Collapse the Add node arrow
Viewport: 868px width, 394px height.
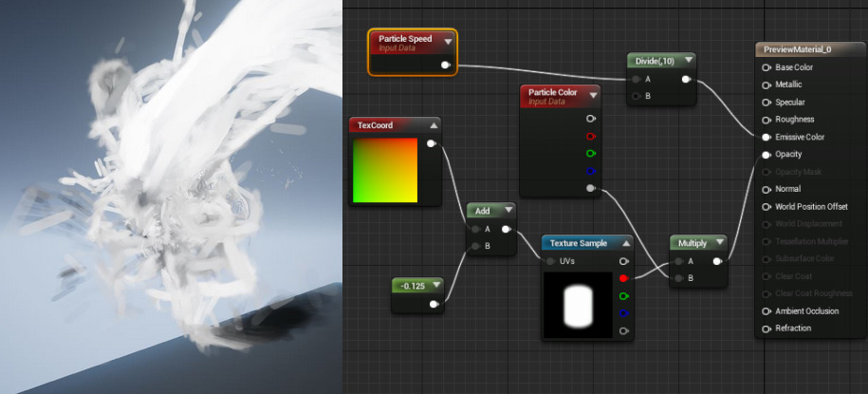click(x=508, y=211)
